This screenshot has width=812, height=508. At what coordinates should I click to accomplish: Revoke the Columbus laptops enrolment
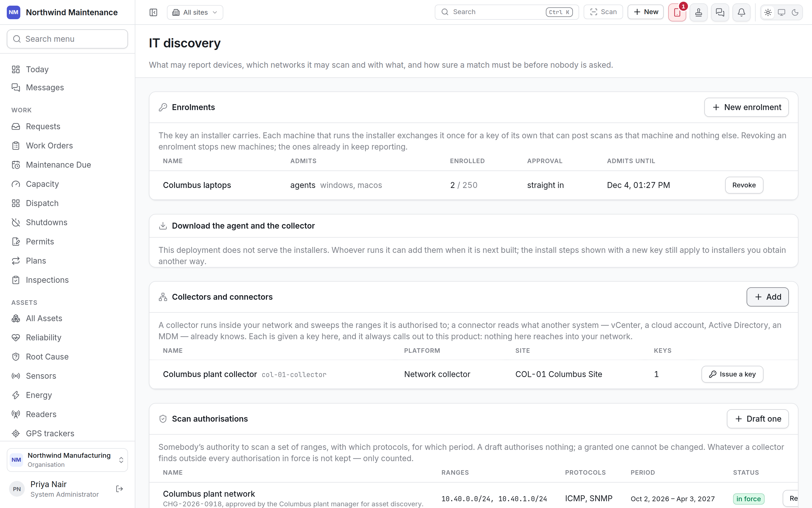point(744,185)
